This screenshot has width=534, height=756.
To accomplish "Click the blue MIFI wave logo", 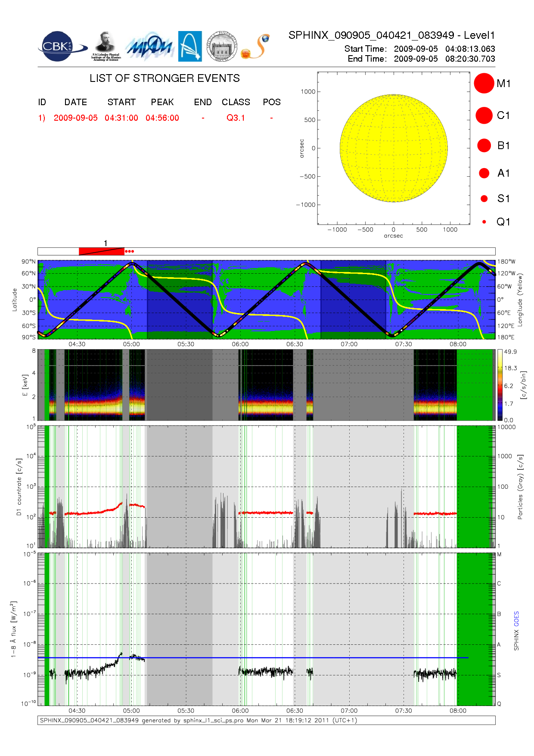I will click(x=149, y=47).
